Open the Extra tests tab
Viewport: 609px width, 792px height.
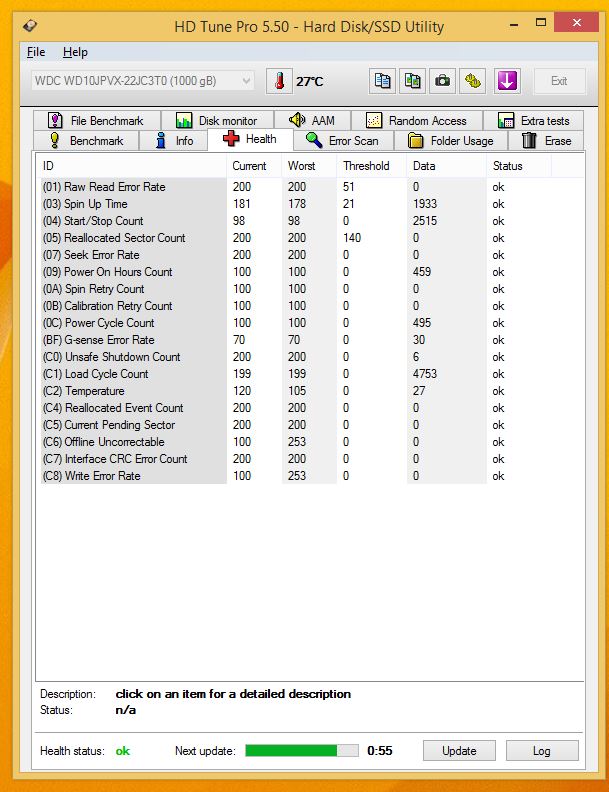pos(534,121)
